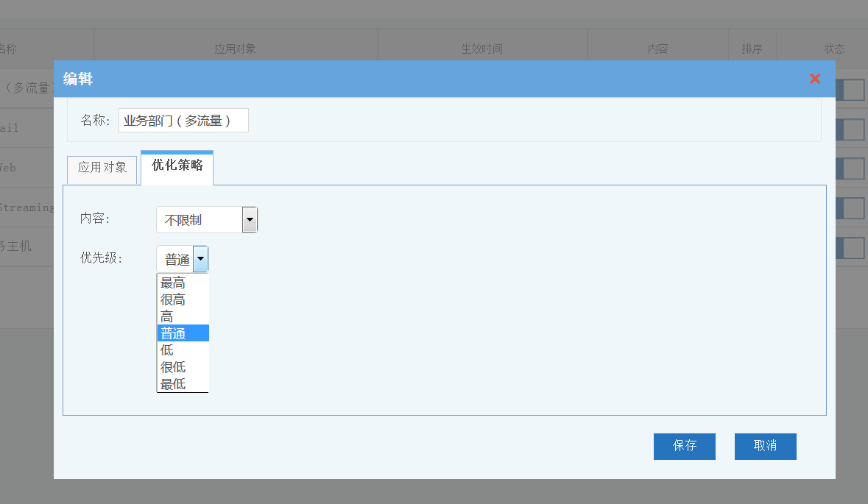Close the 编辑 dialog with red X
868x504 pixels.
coord(814,79)
